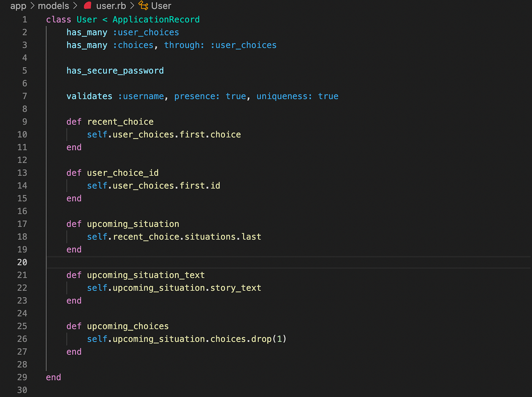Open the 'User' symbol breadcrumb dropdown

162,6
